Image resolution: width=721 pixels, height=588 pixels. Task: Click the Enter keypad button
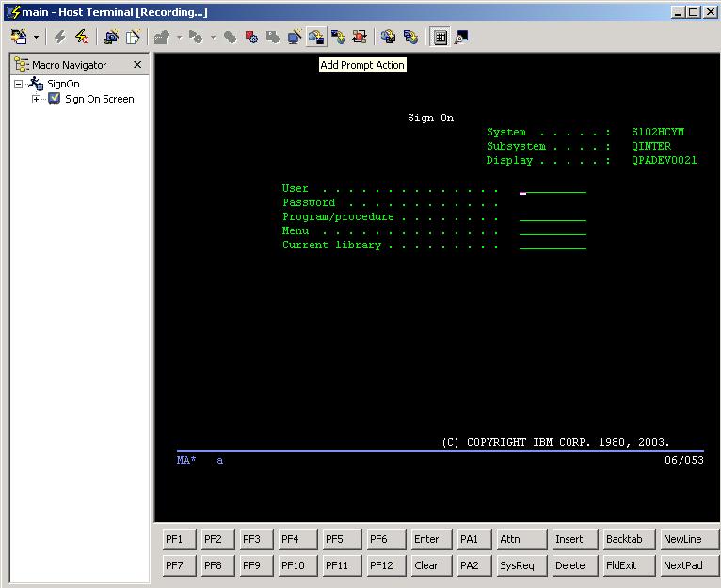[x=432, y=539]
